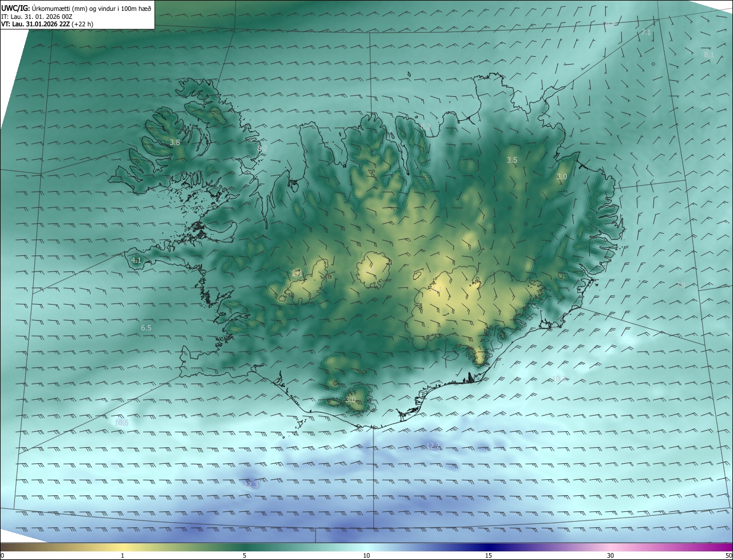Click the 6.5 value label

(146, 328)
